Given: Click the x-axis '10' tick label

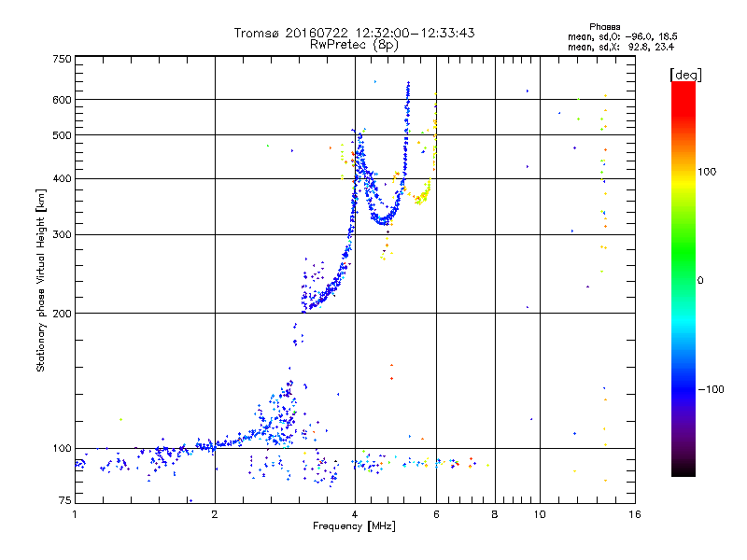Looking at the screenshot, I should pos(540,514).
